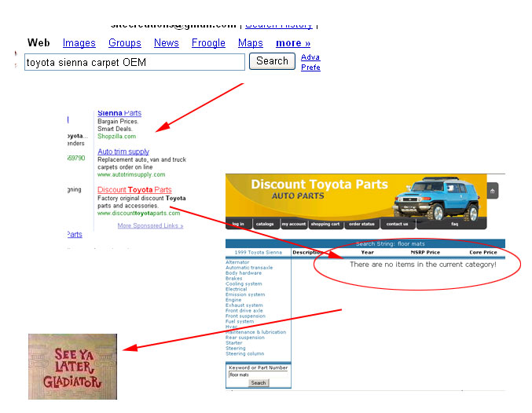
Task: Select the Automatic transaxle category
Action: (x=249, y=268)
